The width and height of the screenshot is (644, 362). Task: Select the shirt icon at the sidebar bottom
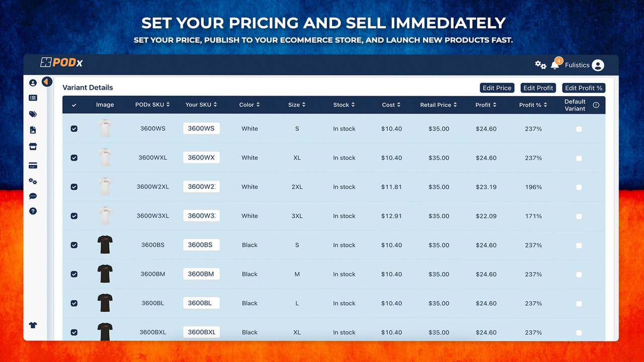click(x=33, y=325)
